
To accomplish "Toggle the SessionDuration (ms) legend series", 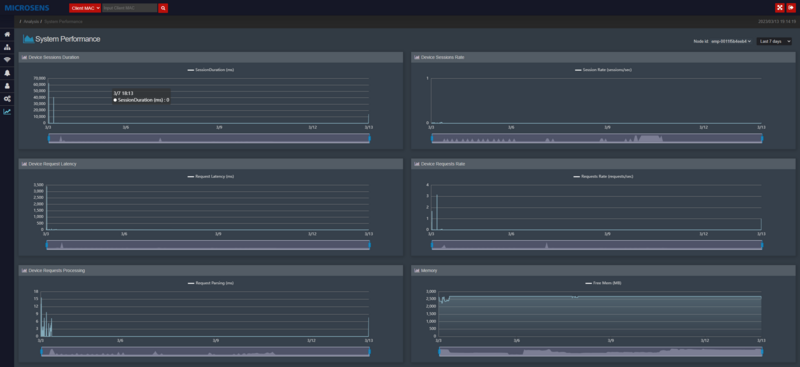I will [x=211, y=69].
